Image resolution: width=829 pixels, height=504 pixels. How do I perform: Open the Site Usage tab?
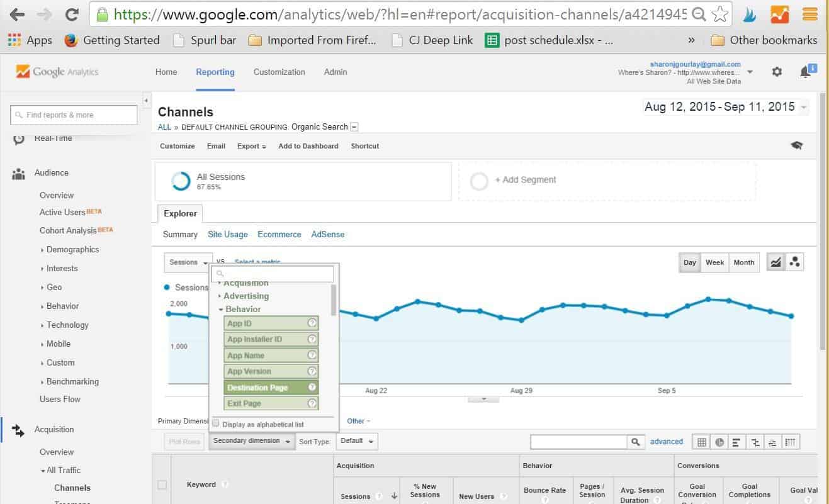click(227, 234)
